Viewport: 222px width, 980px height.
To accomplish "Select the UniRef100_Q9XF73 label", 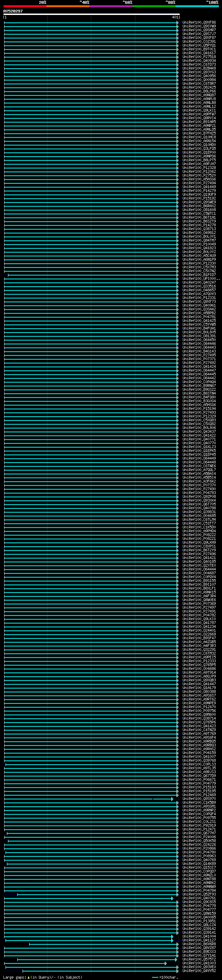I will pos(199,301).
